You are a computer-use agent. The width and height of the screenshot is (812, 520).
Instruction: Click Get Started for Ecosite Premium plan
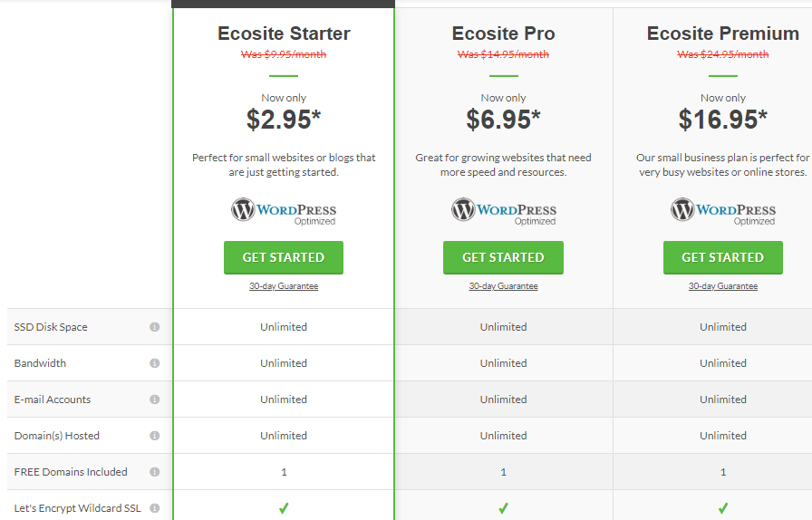tap(723, 257)
